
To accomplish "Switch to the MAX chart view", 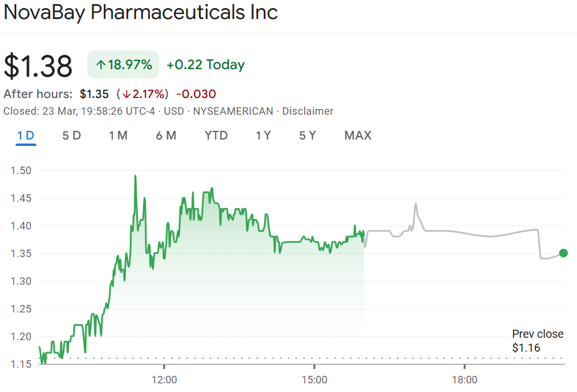I will (x=358, y=135).
